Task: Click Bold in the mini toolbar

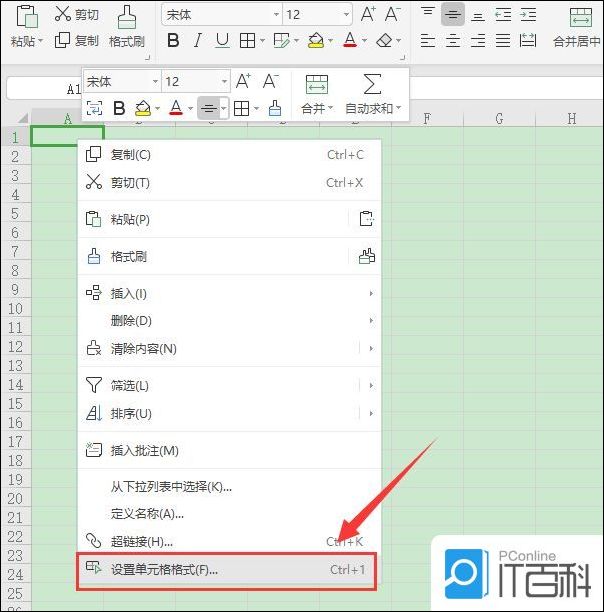Action: pyautogui.click(x=119, y=108)
